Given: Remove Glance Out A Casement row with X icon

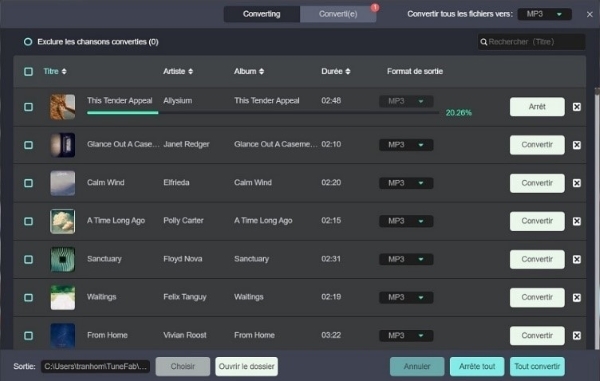Looking at the screenshot, I should point(577,145).
